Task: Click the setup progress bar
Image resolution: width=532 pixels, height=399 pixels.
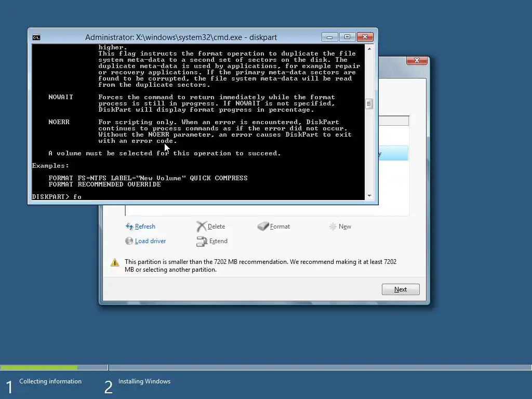Action: [x=266, y=367]
